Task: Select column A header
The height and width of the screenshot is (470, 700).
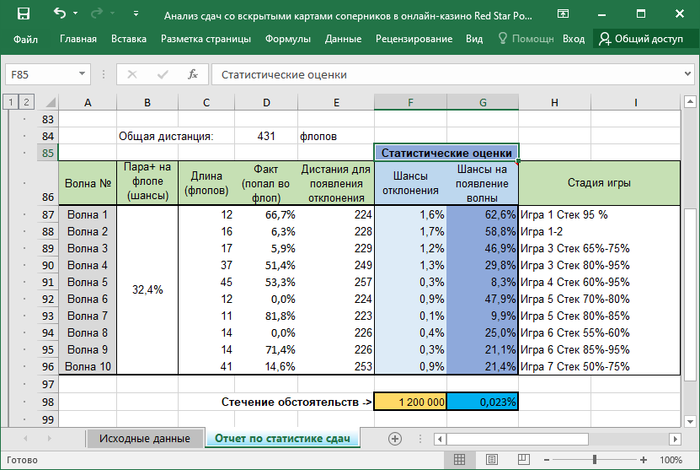Action: tap(88, 103)
